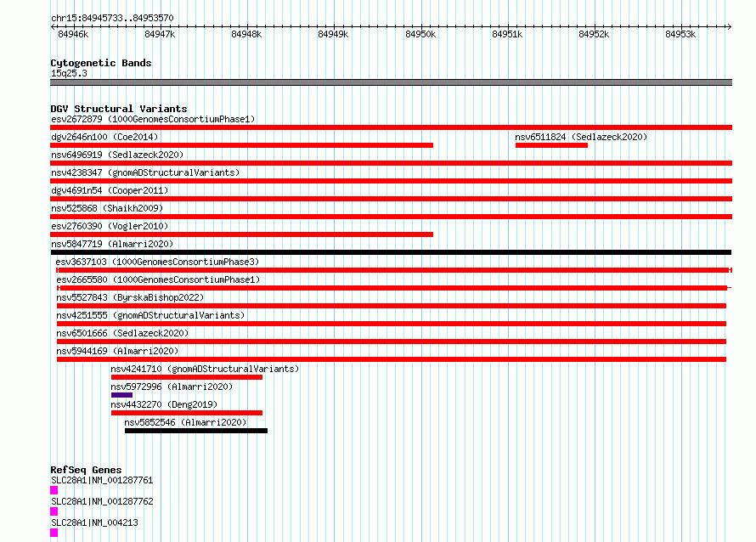This screenshot has height=542, width=756.
Task: Select the nsv4432270 (Deng2019) label
Action: (x=164, y=404)
